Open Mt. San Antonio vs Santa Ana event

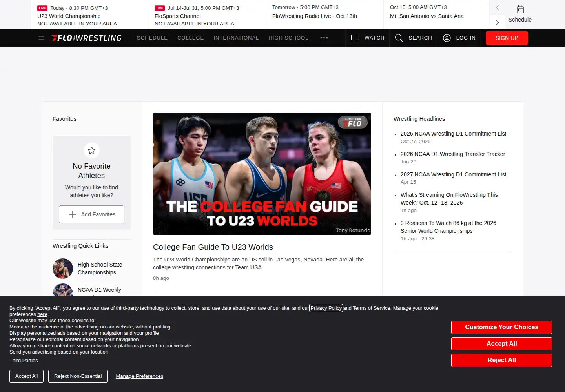point(437,15)
